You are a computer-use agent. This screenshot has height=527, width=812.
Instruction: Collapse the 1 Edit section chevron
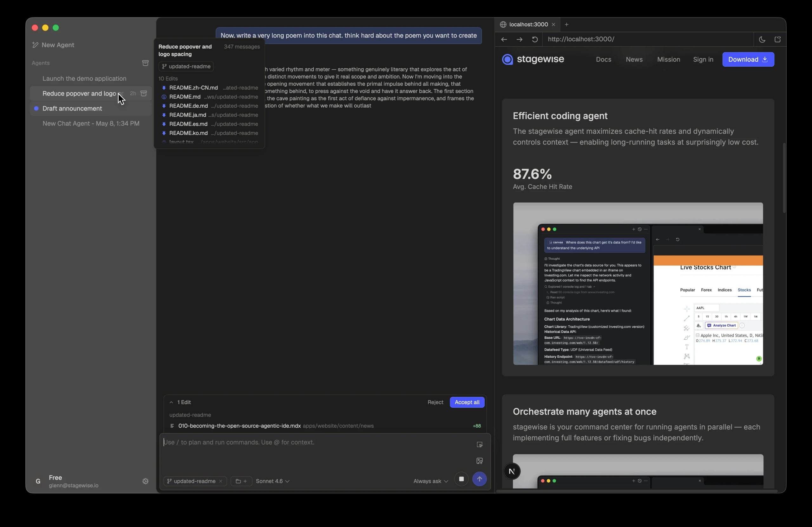[171, 402]
